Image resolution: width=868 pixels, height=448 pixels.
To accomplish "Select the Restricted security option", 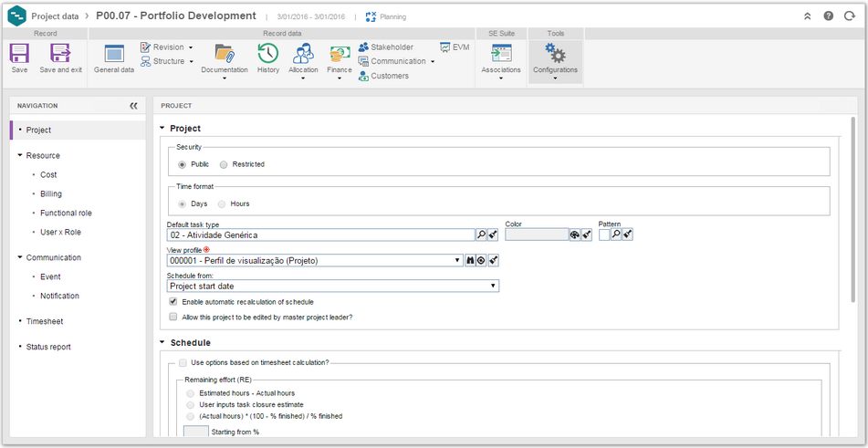I will (224, 164).
